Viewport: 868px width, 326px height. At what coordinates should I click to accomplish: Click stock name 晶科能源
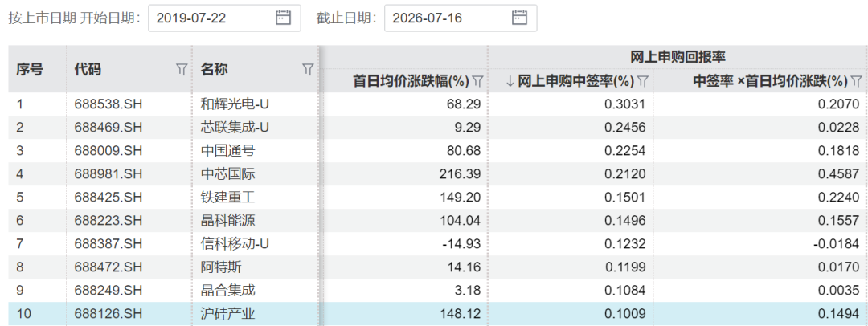pyautogui.click(x=227, y=220)
